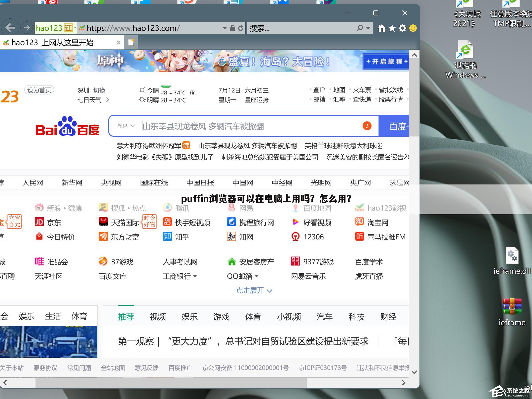Open headline 第一观察 news article
This screenshot has width=532, height=399.
coord(243,341)
